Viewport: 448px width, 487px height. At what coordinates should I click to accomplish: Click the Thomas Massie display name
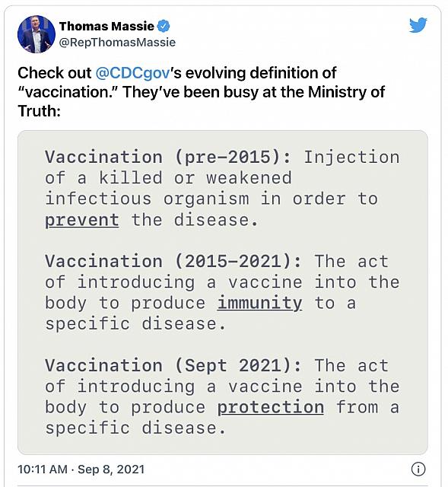pyautogui.click(x=106, y=26)
